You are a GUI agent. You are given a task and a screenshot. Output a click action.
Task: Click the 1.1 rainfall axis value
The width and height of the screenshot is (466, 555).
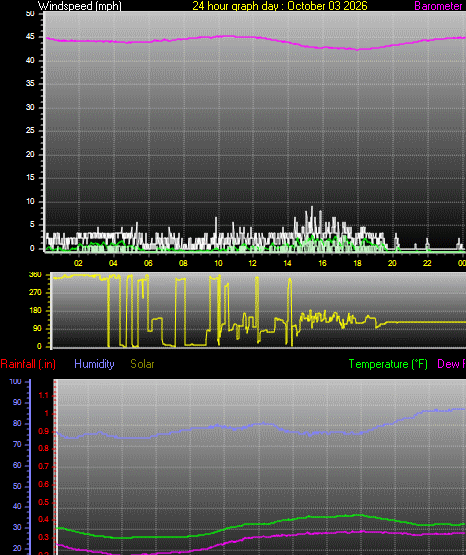click(x=43, y=396)
